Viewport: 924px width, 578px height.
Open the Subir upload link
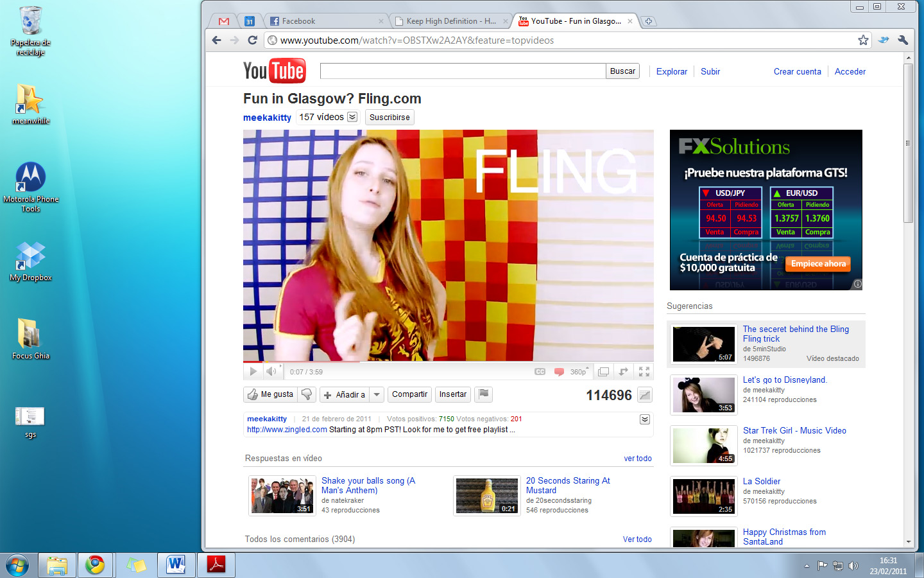pos(710,72)
